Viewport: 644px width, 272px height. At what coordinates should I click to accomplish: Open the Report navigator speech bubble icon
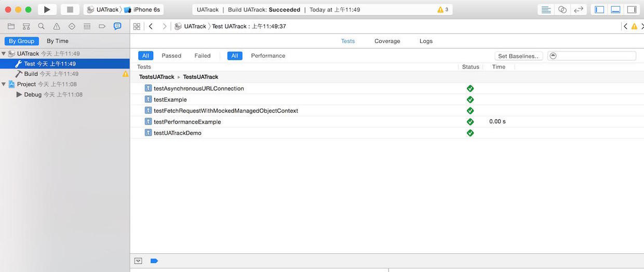(x=117, y=26)
